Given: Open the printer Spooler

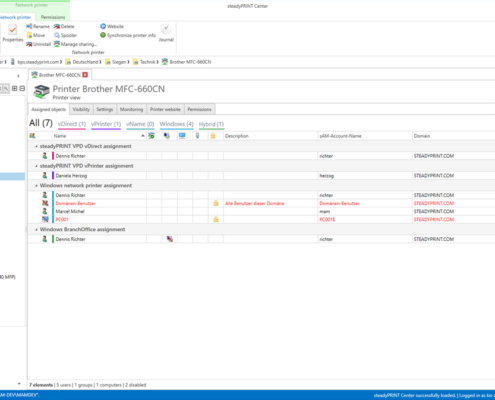Looking at the screenshot, I should pos(65,35).
